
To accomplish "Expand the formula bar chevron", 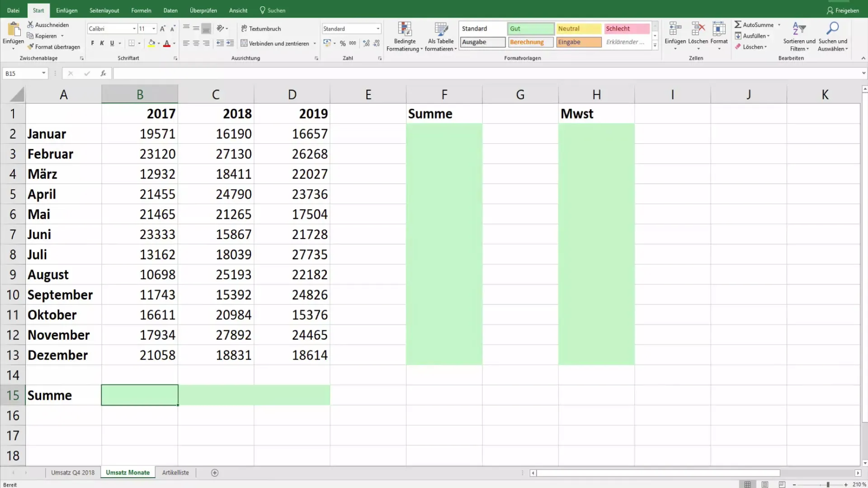I will pyautogui.click(x=863, y=73).
